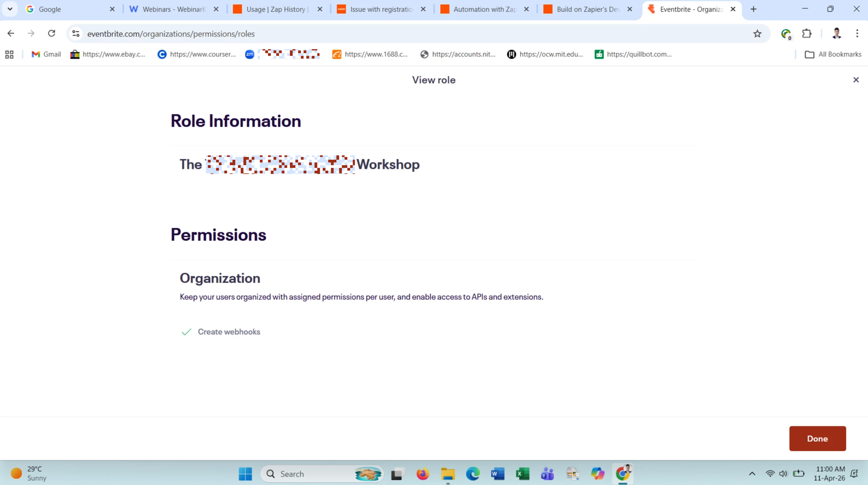The width and height of the screenshot is (868, 485).
Task: Click the address bar URL field
Action: 383,34
